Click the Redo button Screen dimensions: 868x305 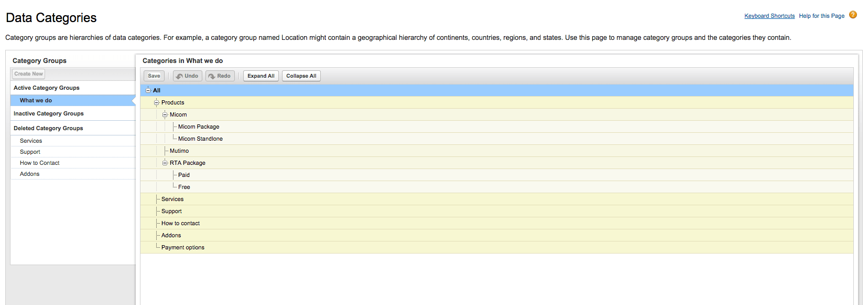220,76
